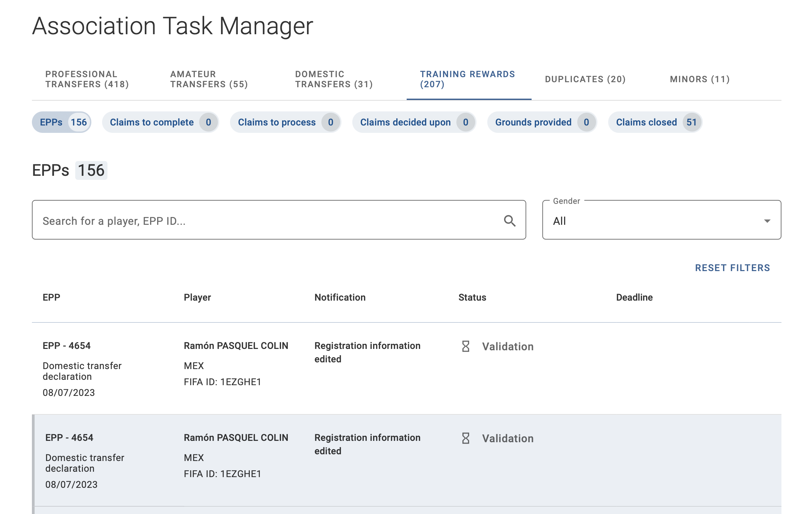Click Registration information edited in first row
This screenshot has width=812, height=514.
point(367,352)
